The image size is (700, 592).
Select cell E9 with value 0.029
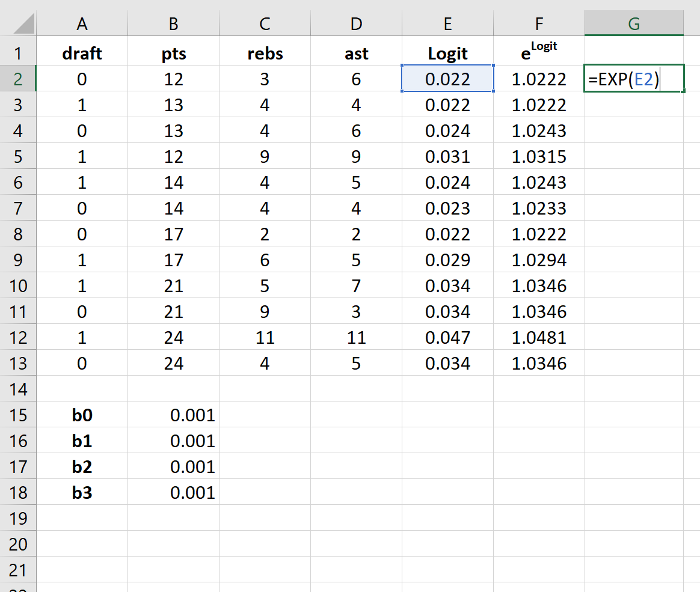(447, 260)
